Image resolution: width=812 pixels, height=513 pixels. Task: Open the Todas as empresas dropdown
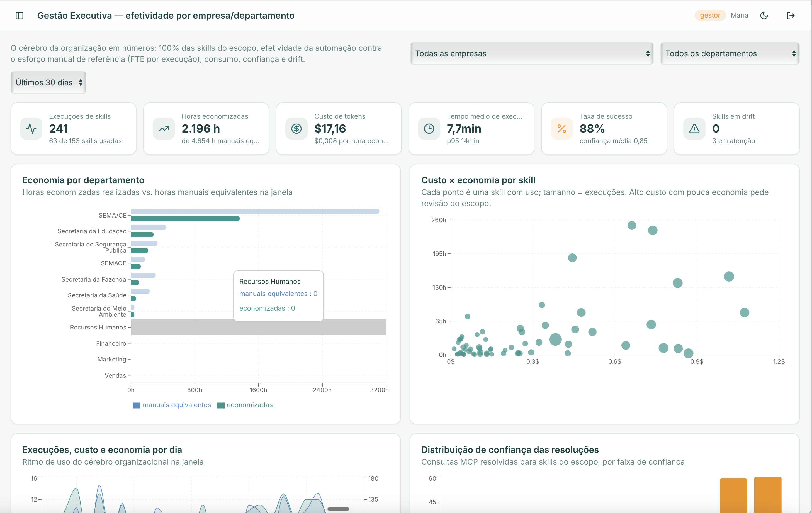pos(532,53)
